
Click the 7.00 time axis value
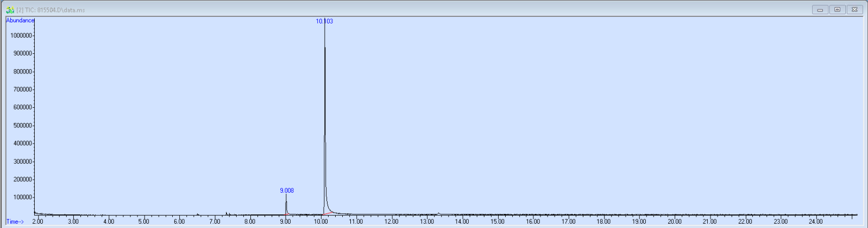click(215, 221)
